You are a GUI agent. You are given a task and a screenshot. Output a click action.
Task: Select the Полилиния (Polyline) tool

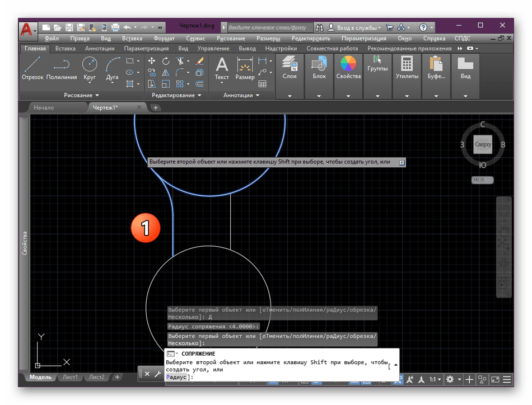[62, 68]
